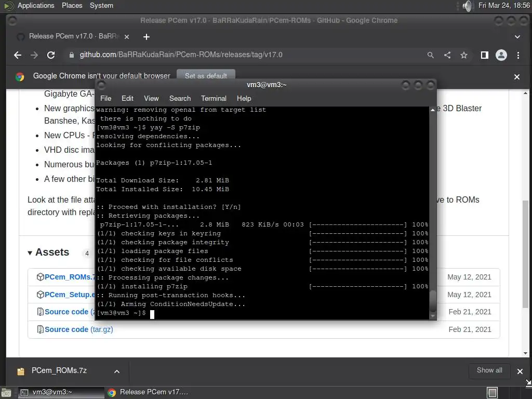Open the distribution logo Applications icon
Image resolution: width=532 pixels, height=399 pixels.
point(9,6)
